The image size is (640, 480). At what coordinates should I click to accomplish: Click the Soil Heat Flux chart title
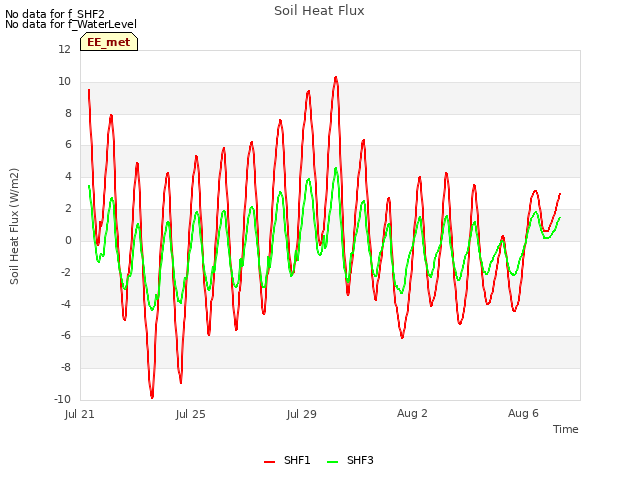(x=319, y=11)
